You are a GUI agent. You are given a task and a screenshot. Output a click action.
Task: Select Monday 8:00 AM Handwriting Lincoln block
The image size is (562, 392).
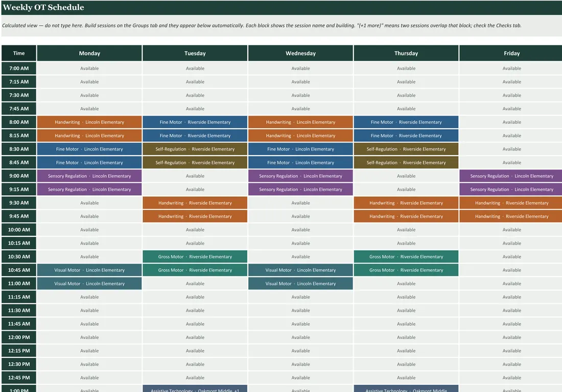(89, 122)
